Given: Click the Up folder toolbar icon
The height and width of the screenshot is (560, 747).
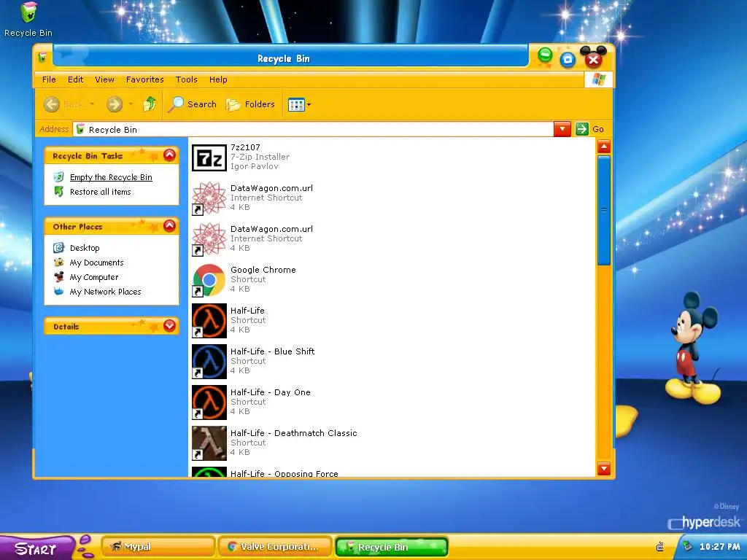Looking at the screenshot, I should 150,104.
